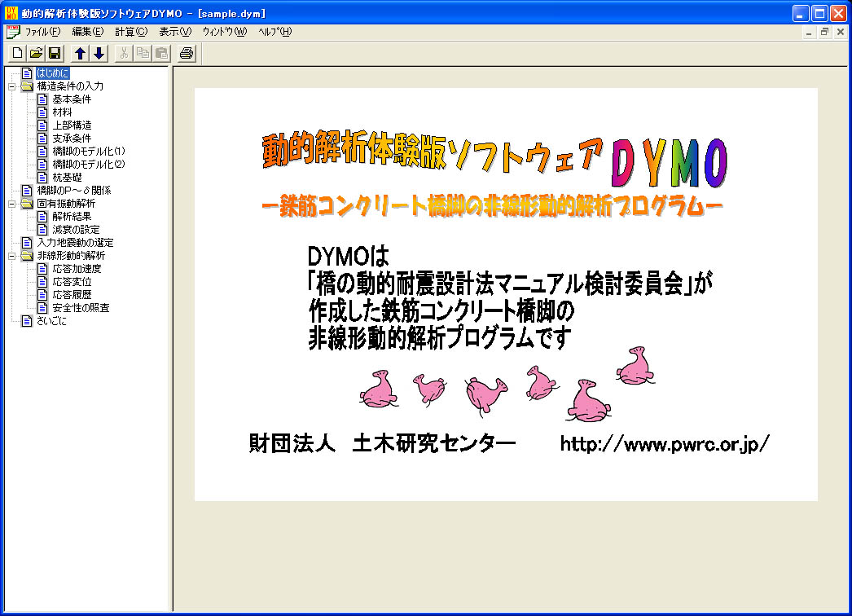The image size is (852, 616).
Task: Restore the inner document window
Action: point(824,32)
